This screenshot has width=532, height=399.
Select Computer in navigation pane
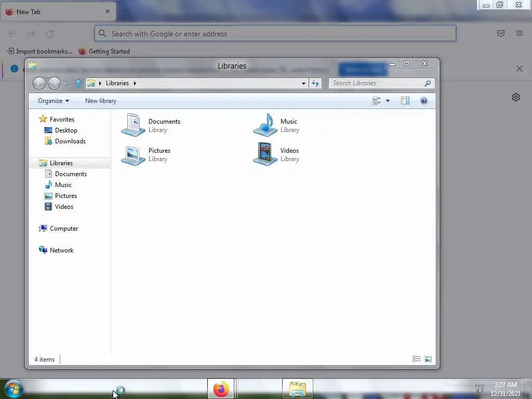click(64, 229)
